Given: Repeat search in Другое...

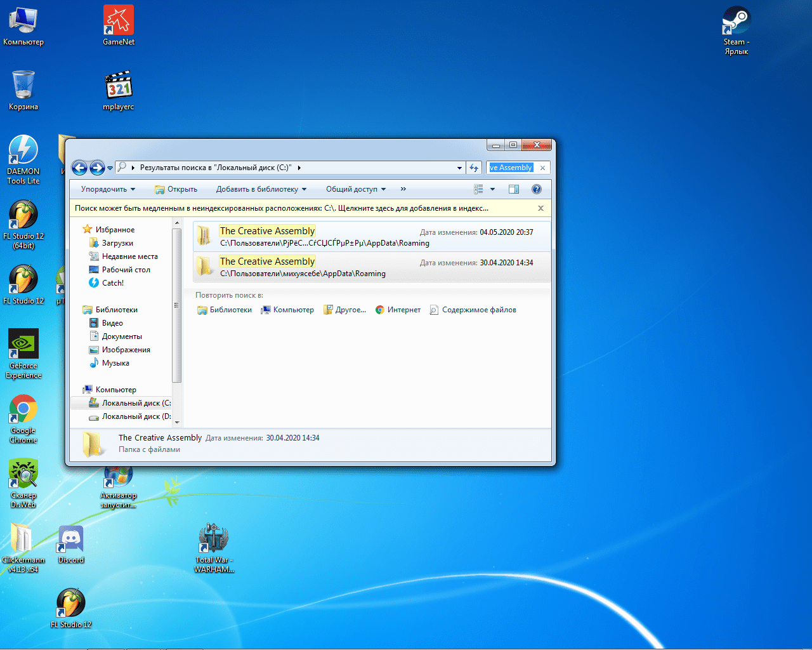Looking at the screenshot, I should (x=344, y=310).
